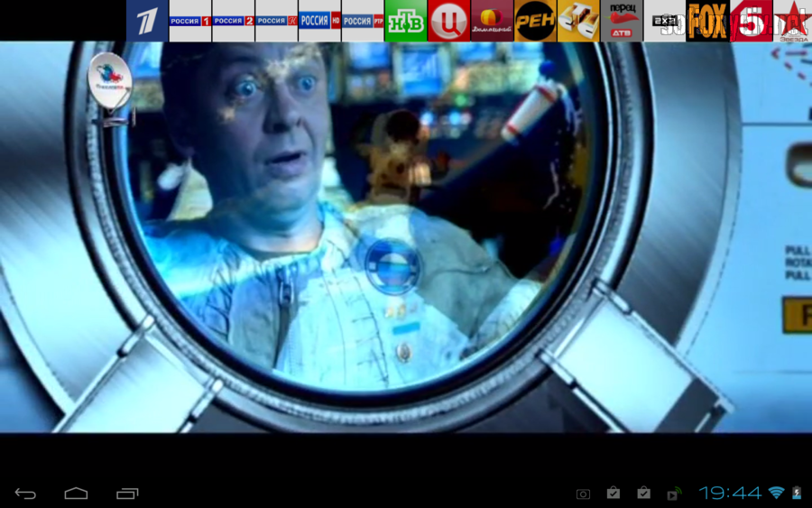Tune to the Пятый канал (5) logo
Image resolution: width=812 pixels, height=508 pixels.
pos(751,21)
